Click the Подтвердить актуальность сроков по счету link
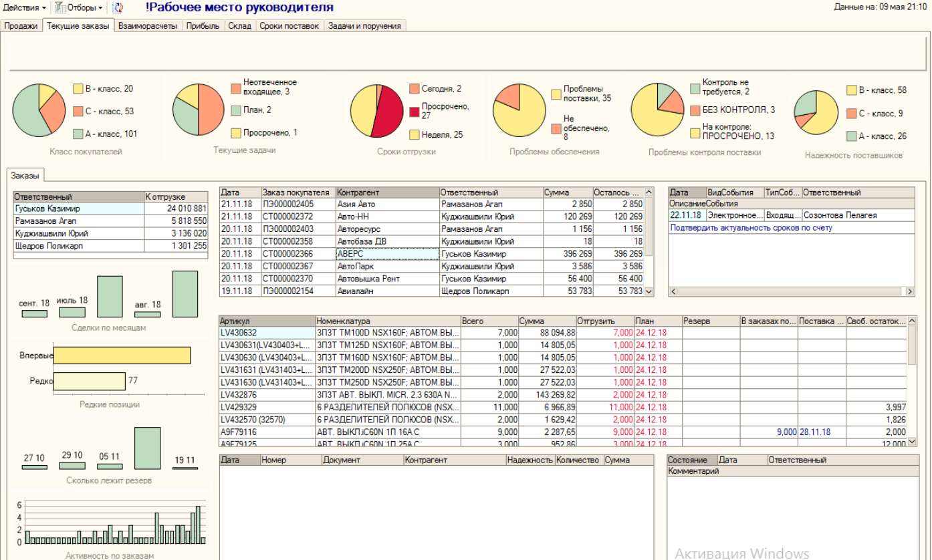Viewport: 932px width, 560px height. [x=751, y=228]
